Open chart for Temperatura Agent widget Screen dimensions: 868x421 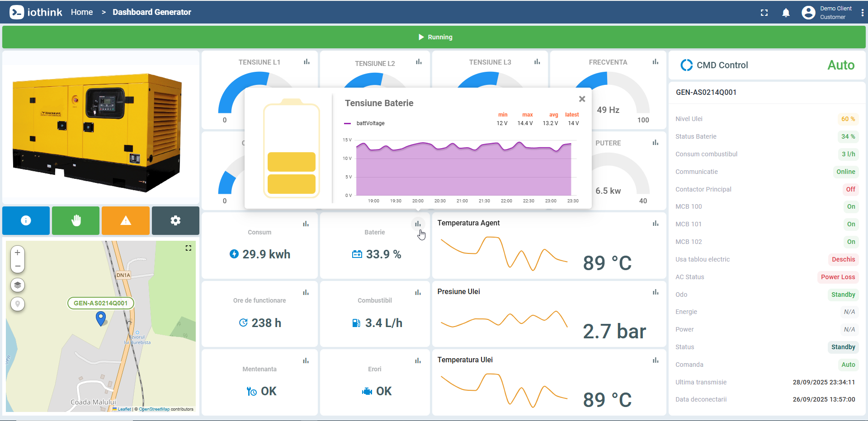tap(656, 223)
